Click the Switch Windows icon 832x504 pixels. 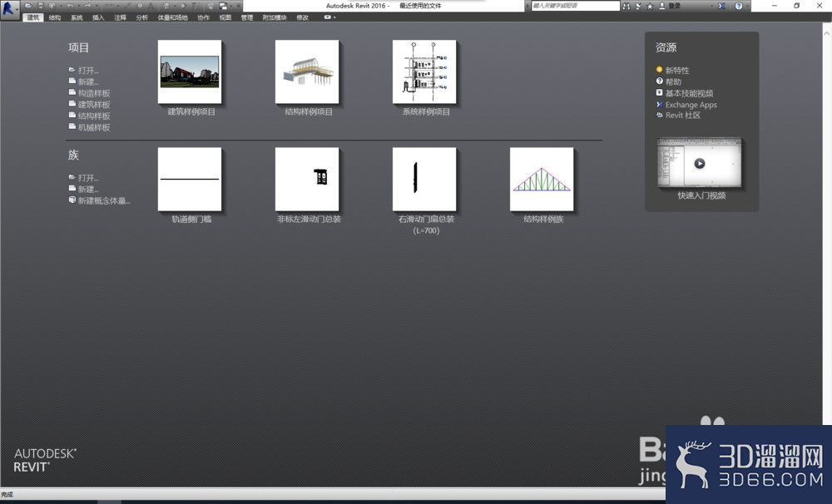click(x=223, y=6)
